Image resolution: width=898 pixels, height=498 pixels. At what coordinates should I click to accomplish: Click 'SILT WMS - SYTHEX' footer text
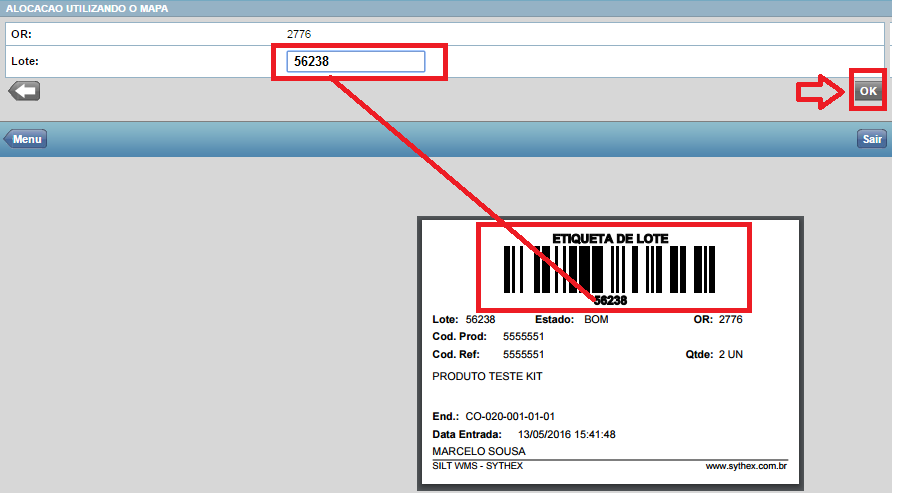478,466
